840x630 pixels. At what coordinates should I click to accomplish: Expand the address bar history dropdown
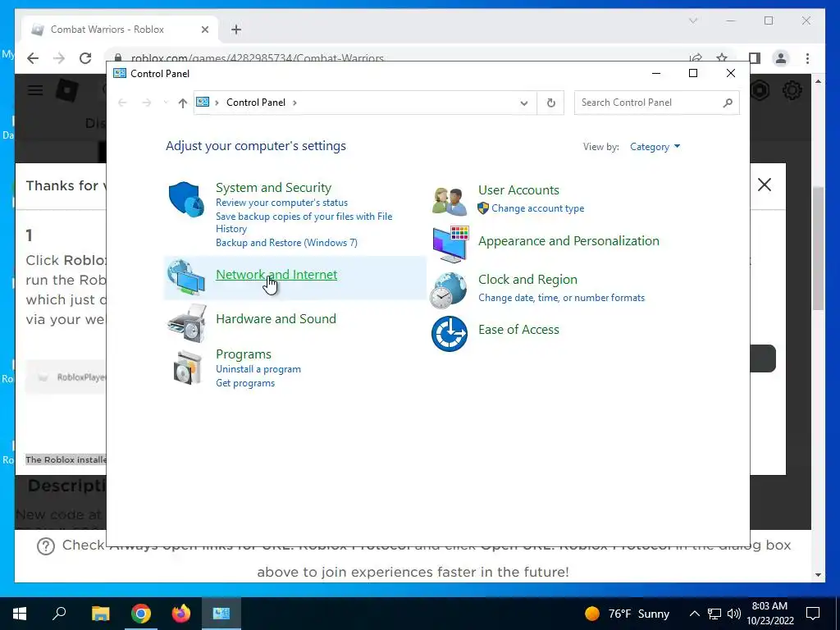pyautogui.click(x=524, y=103)
